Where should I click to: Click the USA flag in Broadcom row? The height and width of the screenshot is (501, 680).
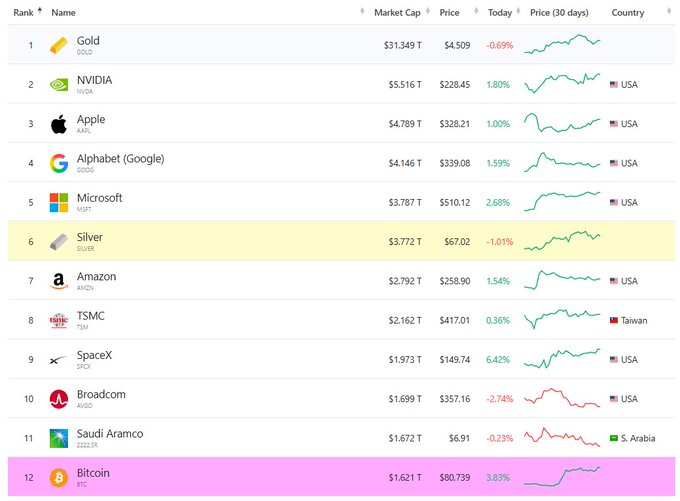[x=614, y=399]
